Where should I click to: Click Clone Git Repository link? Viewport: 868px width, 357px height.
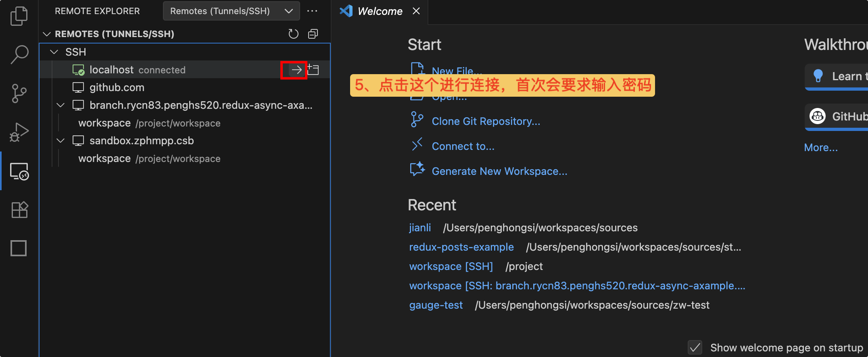point(486,121)
